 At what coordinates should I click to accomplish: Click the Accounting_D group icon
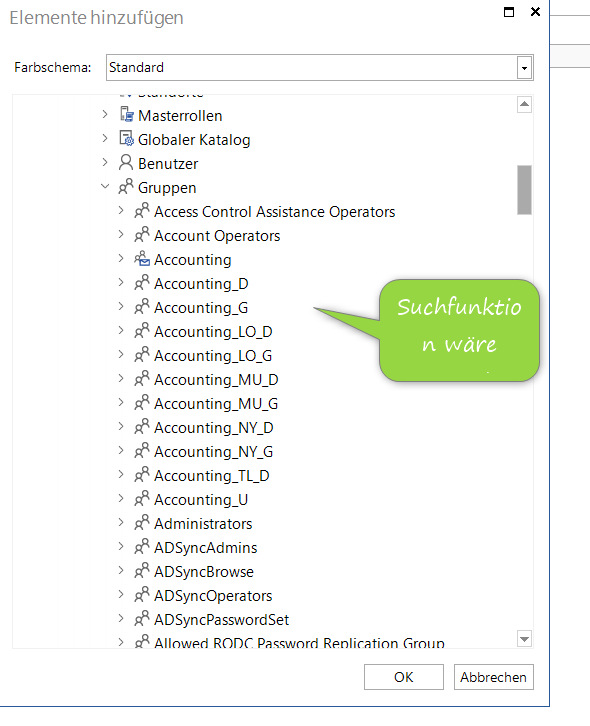click(142, 283)
